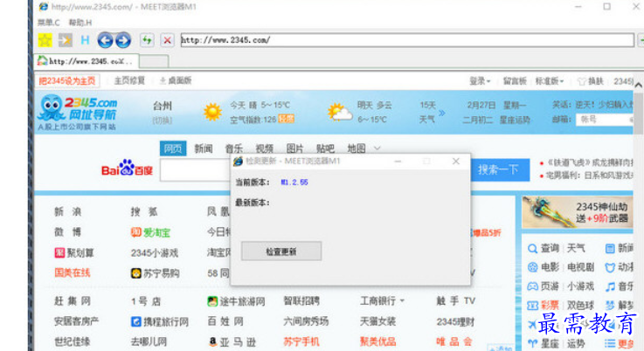This screenshot has width=644, height=351.
Task: Open 微博 site link
Action: (x=68, y=232)
